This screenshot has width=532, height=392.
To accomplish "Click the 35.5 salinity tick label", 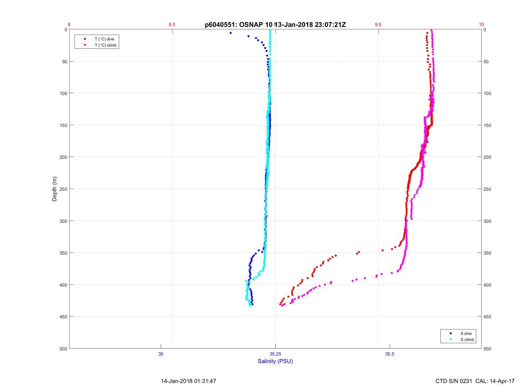I will [390, 354].
